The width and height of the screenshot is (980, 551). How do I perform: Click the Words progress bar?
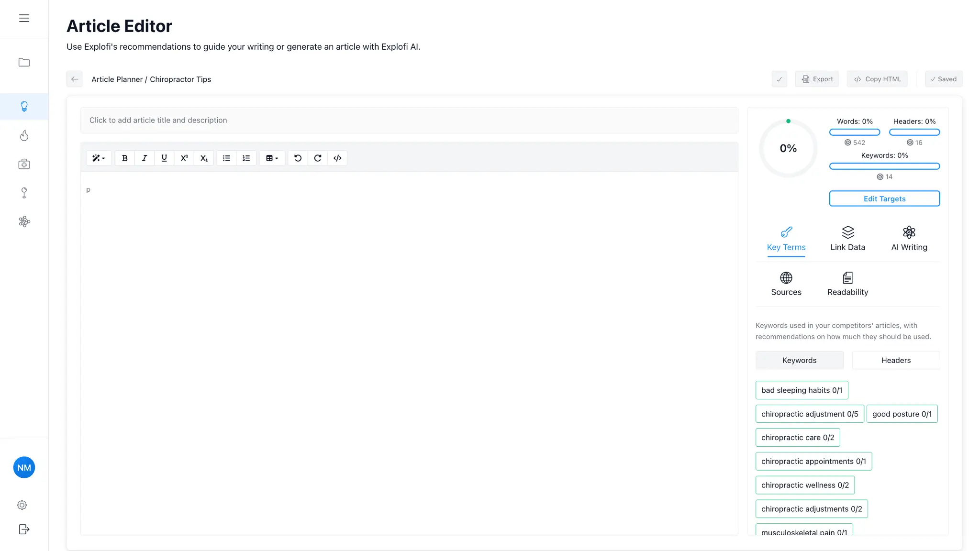855,132
